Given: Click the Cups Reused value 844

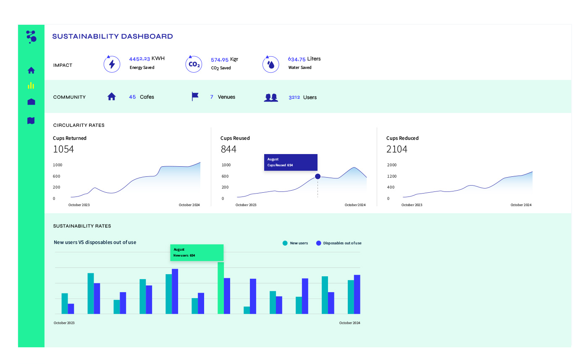Looking at the screenshot, I should pos(228,149).
